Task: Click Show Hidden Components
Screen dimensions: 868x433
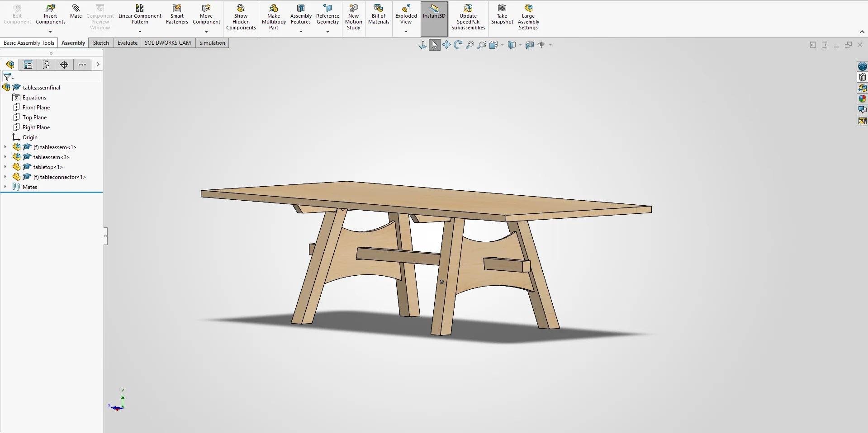Action: coord(241,17)
